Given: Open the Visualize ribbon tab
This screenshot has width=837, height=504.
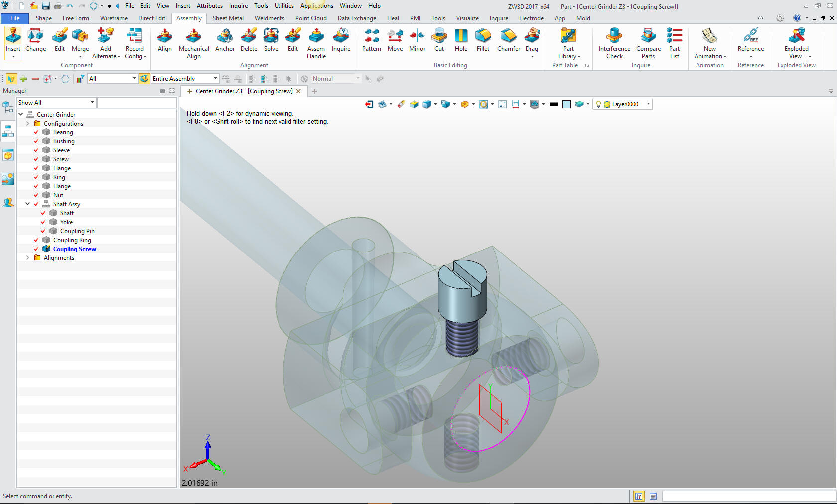Looking at the screenshot, I should pyautogui.click(x=467, y=18).
